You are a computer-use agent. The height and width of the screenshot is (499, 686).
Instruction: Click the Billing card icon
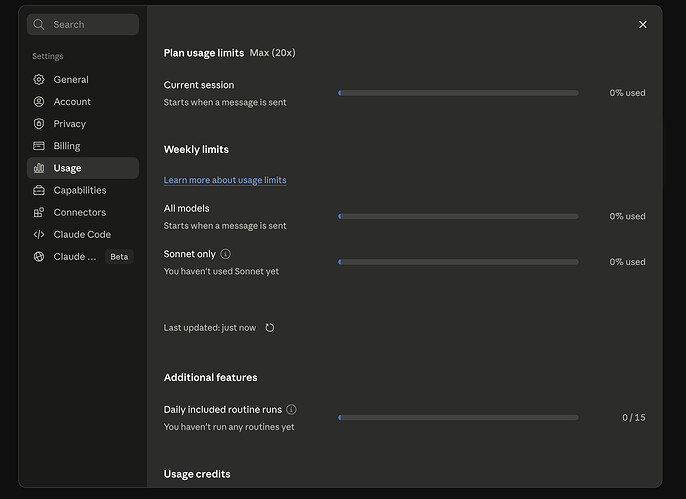(x=39, y=146)
